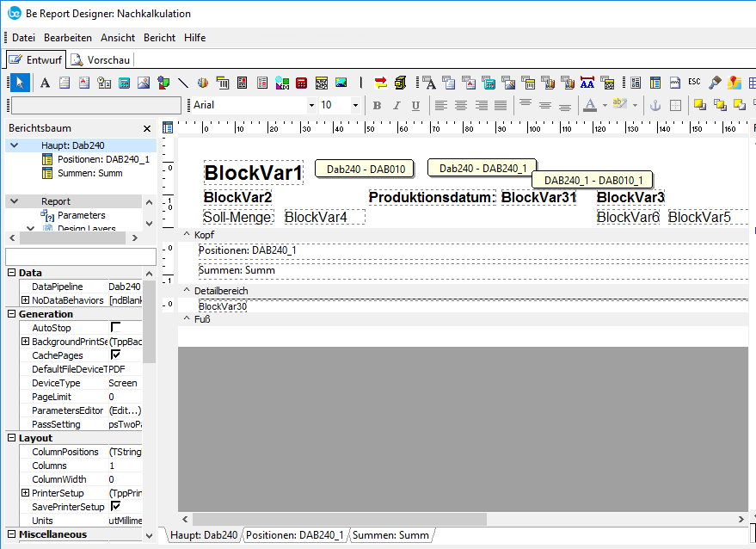
Task: Toggle the SavePrinterSetup checkbox
Action: coord(115,507)
